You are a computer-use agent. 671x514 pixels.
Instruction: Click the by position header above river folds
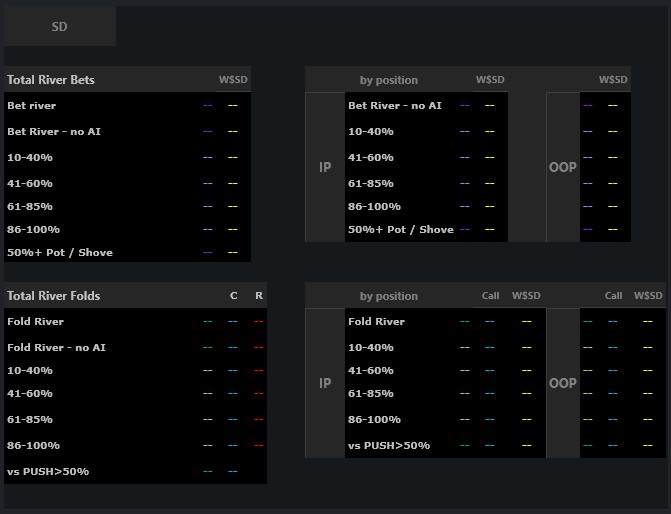pyautogui.click(x=389, y=296)
